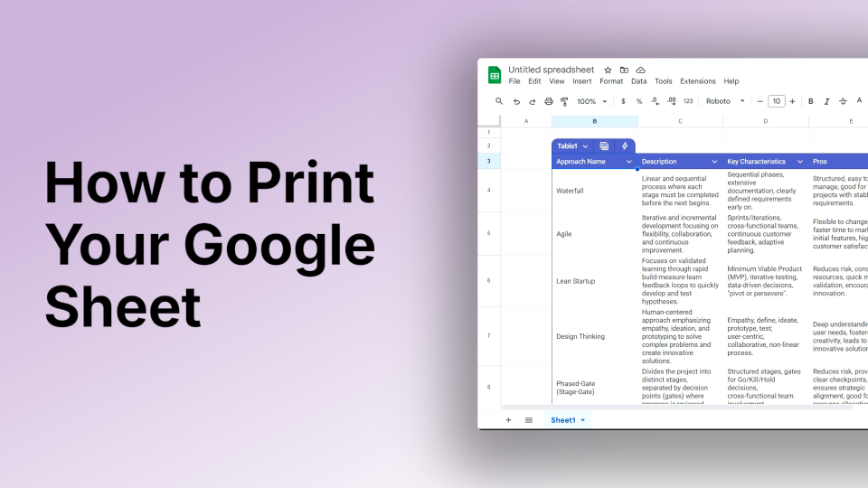Open the View menu

pyautogui.click(x=556, y=81)
